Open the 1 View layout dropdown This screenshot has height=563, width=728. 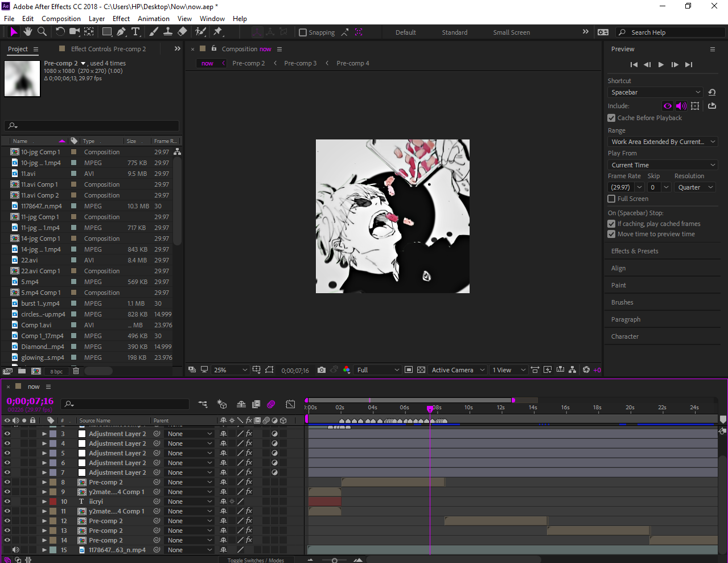coord(509,370)
